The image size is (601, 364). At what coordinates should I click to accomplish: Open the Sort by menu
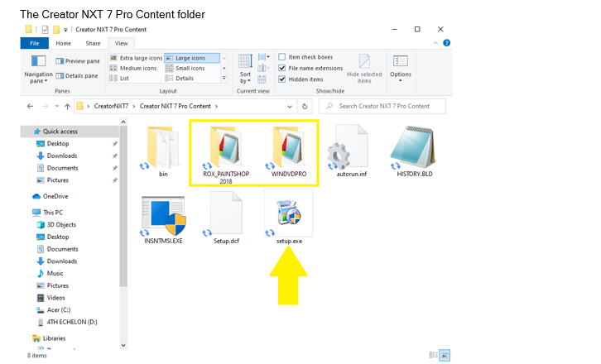245,69
